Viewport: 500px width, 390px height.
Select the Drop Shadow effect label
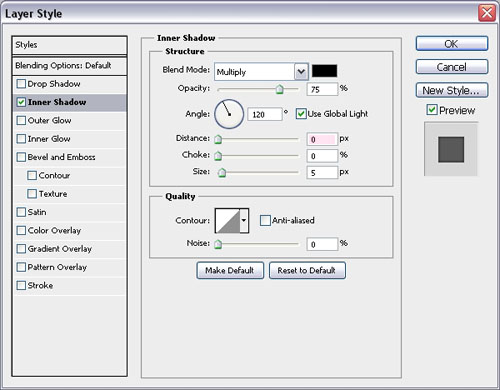(x=54, y=84)
